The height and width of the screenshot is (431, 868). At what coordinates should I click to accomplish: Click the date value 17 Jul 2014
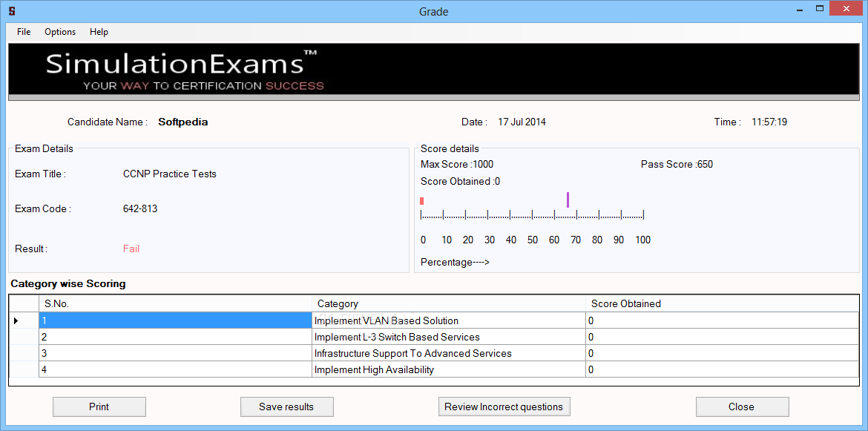(x=522, y=122)
